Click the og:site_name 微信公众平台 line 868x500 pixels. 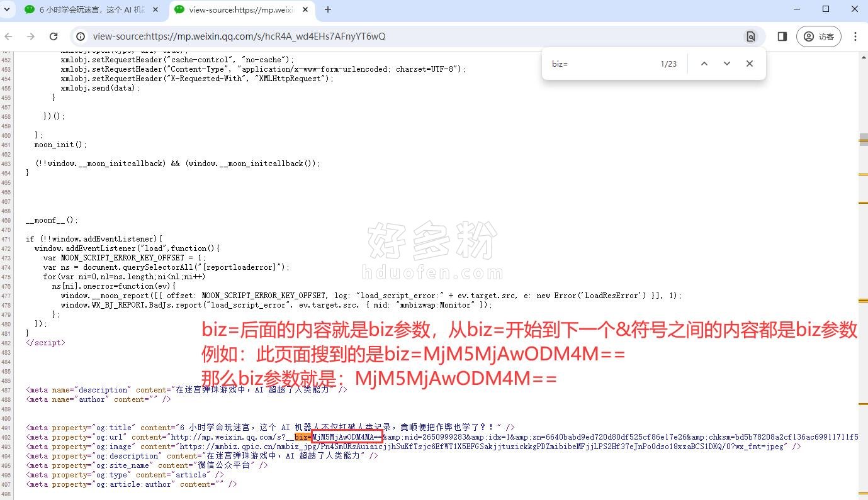click(147, 465)
